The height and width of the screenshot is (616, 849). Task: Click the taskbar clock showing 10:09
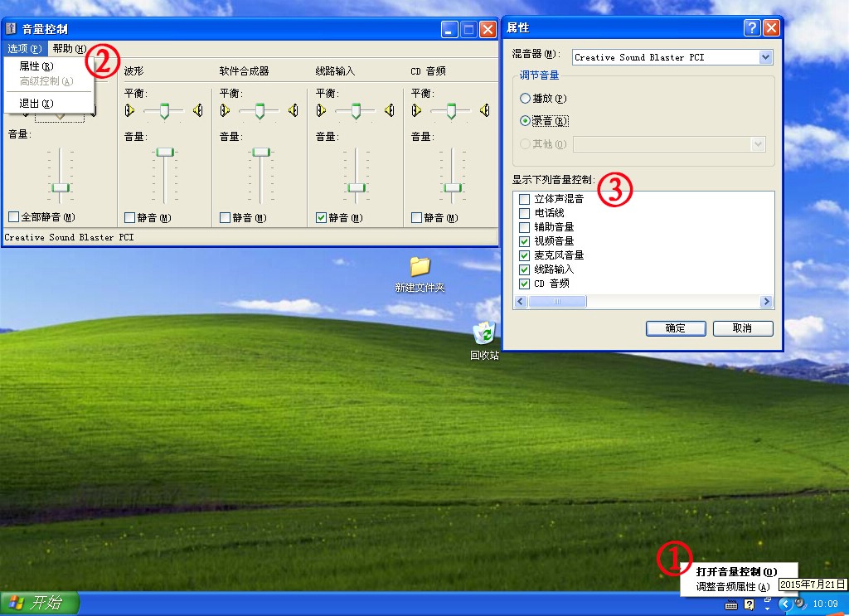[x=825, y=604]
